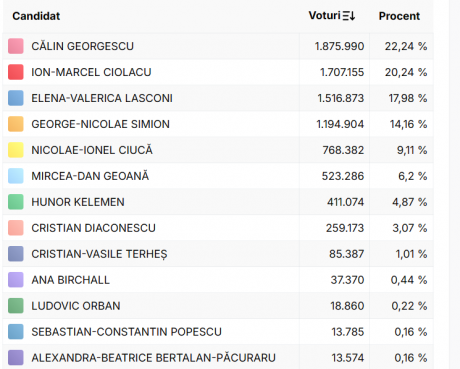Viewport: 460px width, 369px height.
Task: Click the purple swatch beside Ana Birchall
Action: coord(16,280)
